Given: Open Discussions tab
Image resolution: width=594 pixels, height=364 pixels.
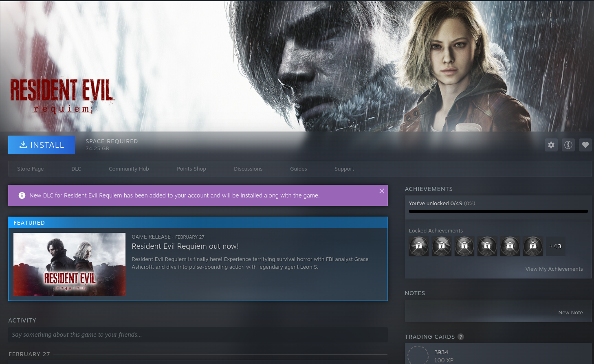Looking at the screenshot, I should (x=248, y=169).
